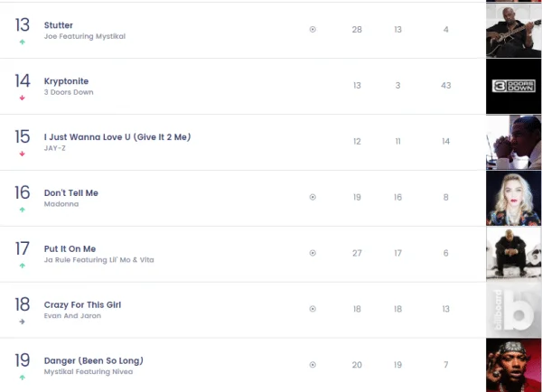The image size is (542, 392).
Task: Open Madonna's cover art thumbnail
Action: coord(513,198)
